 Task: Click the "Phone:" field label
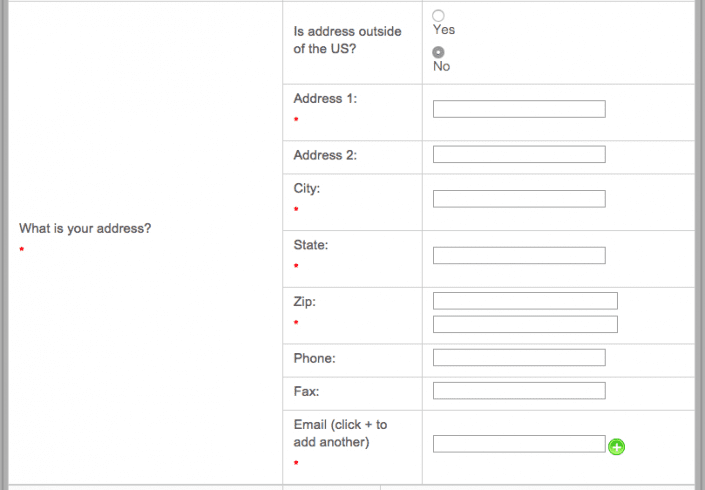click(314, 358)
